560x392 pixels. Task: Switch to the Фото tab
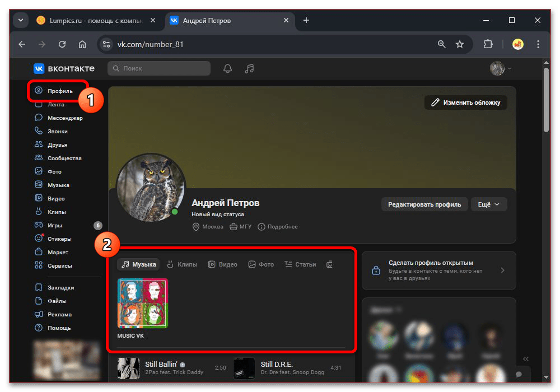pyautogui.click(x=261, y=264)
